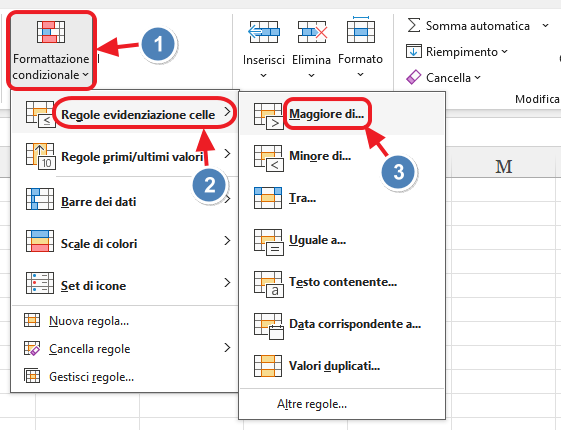
Task: Expand the Formato dropdown chevron
Action: click(x=361, y=75)
